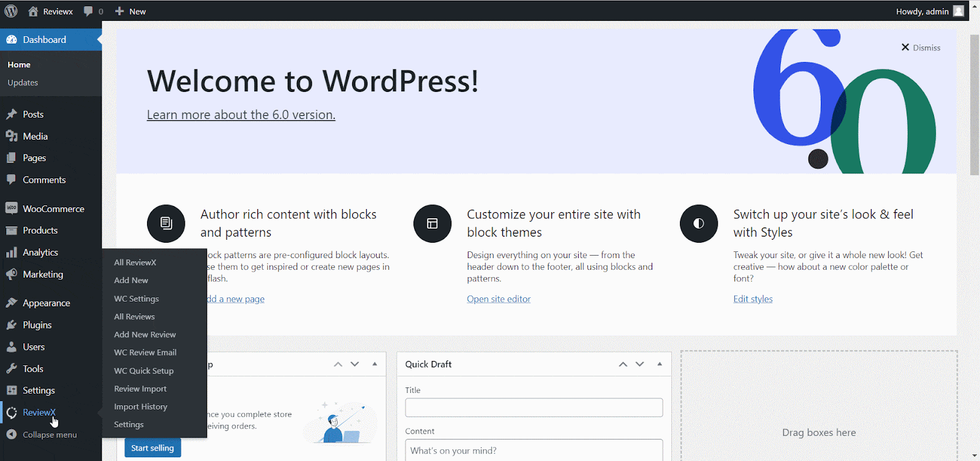The width and height of the screenshot is (980, 461).
Task: Click the Analytics bar chart icon
Action: point(12,253)
